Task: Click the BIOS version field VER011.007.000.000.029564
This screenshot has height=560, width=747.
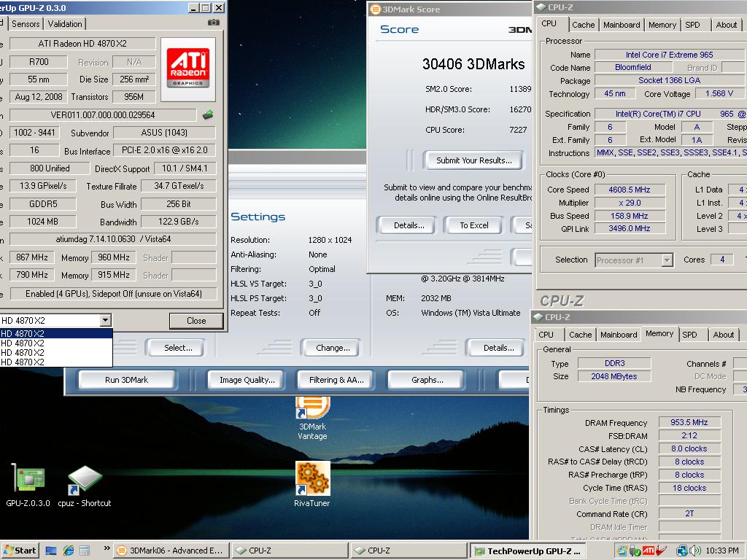Action: point(103,115)
